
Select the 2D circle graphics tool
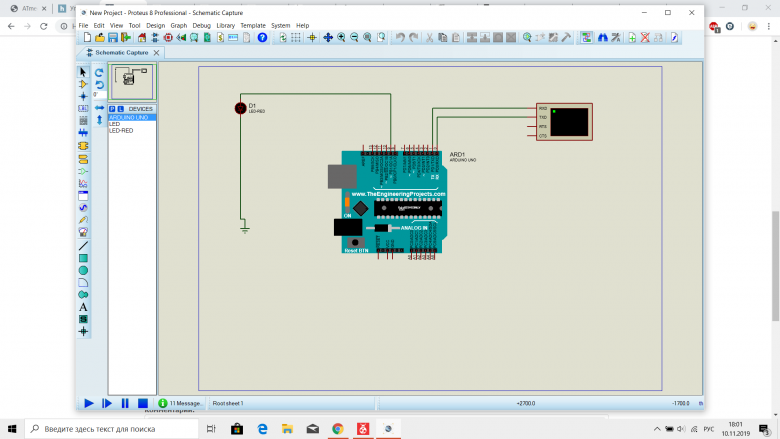pos(83,270)
